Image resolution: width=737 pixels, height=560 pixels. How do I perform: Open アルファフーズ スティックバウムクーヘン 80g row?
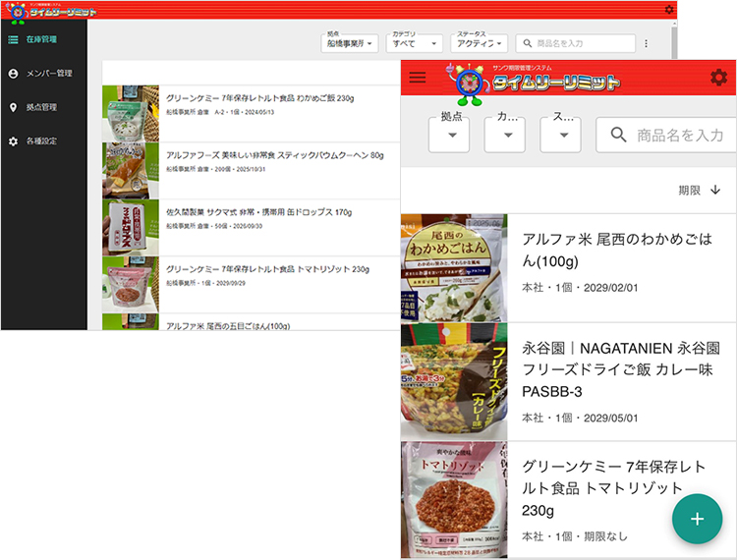(x=251, y=171)
